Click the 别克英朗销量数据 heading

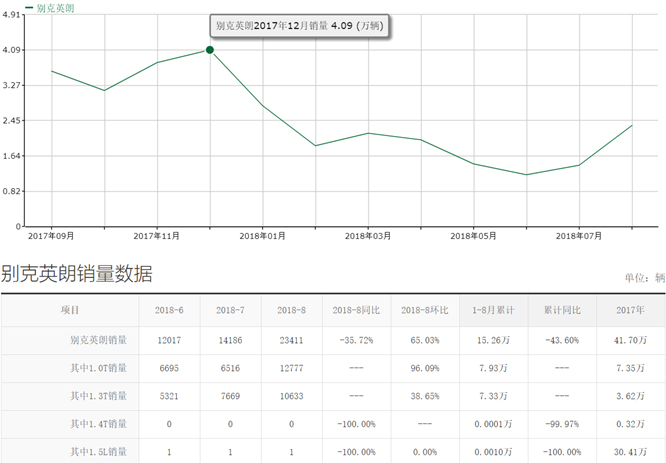77,274
